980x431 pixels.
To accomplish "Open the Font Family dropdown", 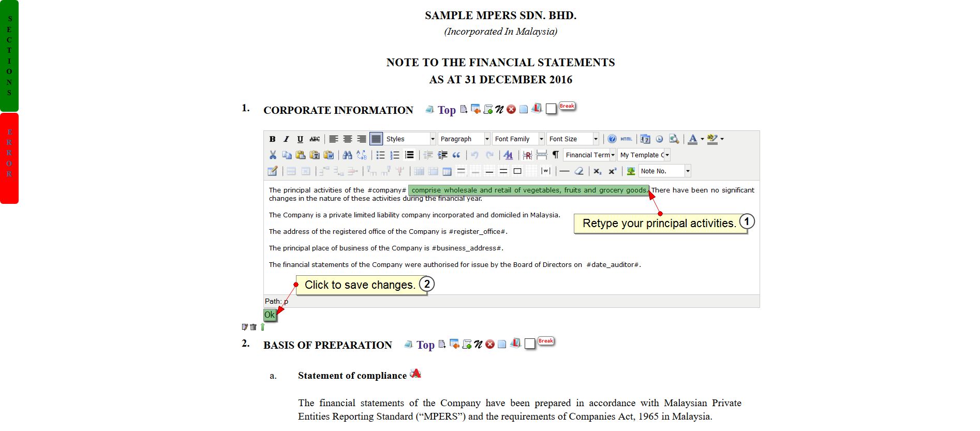I will click(x=518, y=139).
